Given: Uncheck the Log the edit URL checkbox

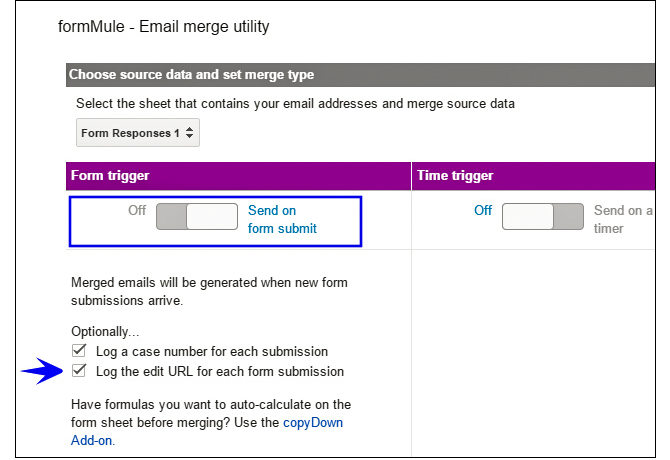Looking at the screenshot, I should (x=79, y=371).
